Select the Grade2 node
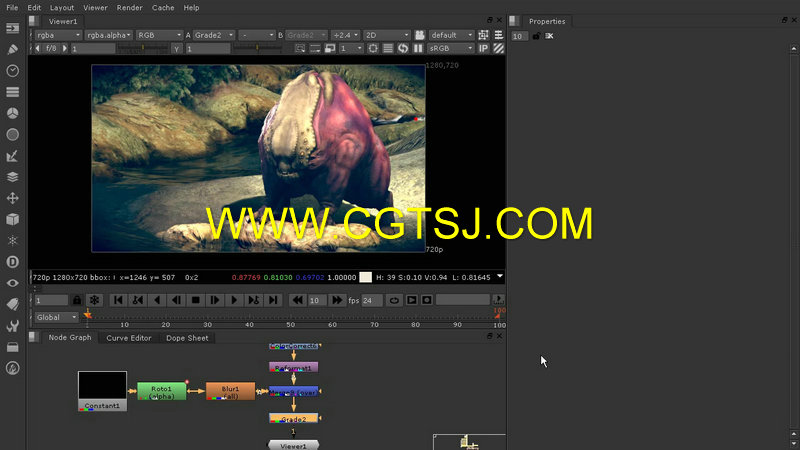800x450 pixels. tap(294, 418)
